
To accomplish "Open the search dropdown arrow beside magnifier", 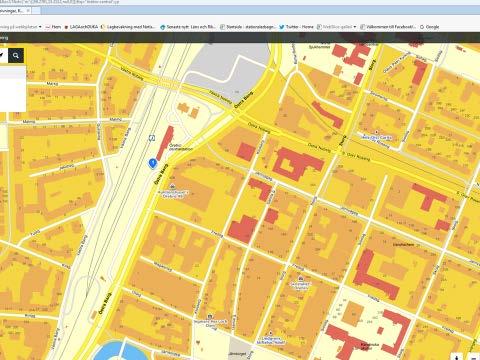I will (2, 56).
